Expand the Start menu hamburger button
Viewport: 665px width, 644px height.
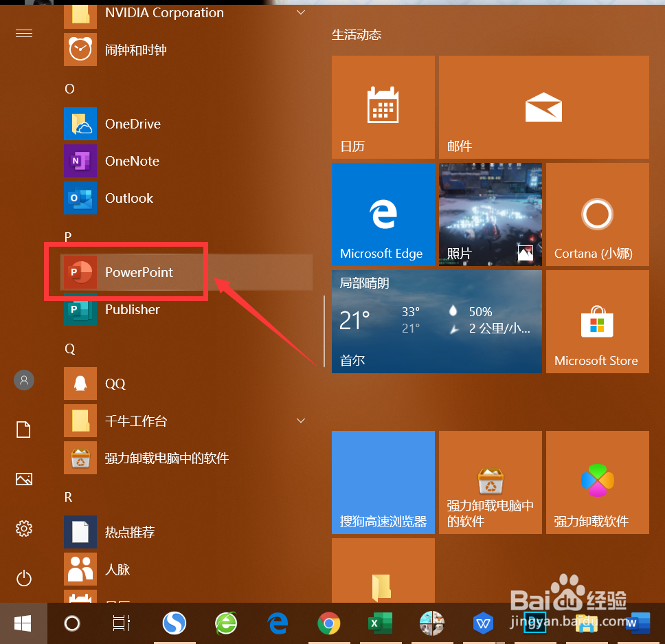click(x=24, y=34)
